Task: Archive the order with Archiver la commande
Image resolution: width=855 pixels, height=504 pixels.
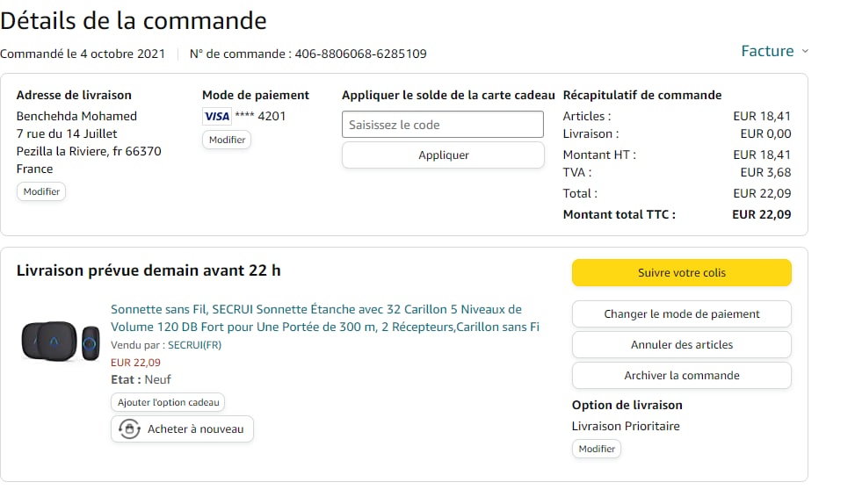Action: [681, 376]
